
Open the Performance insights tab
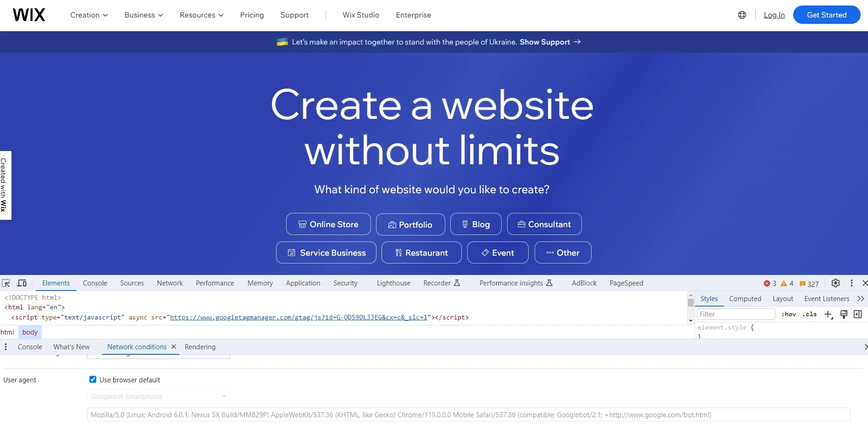[516, 283]
